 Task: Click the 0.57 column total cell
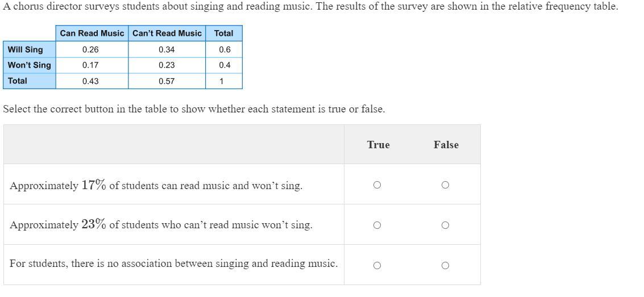click(x=167, y=81)
